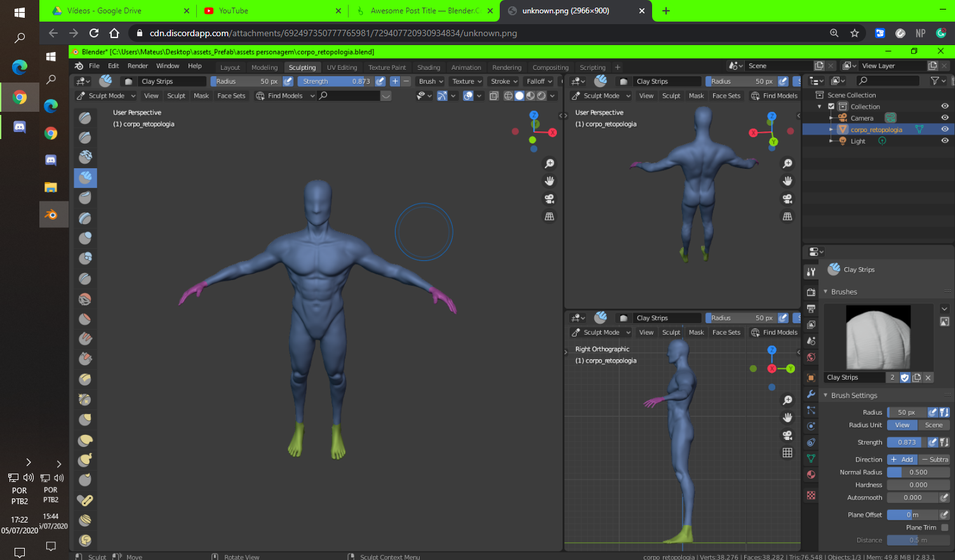Image resolution: width=955 pixels, height=560 pixels.
Task: Bookmark this page with the star icon
Action: (x=855, y=33)
